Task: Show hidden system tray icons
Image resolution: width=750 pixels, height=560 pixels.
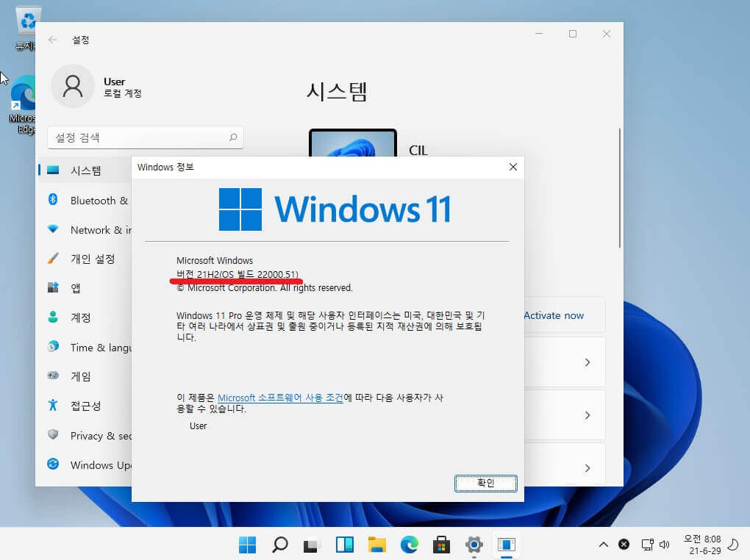Action: [604, 545]
